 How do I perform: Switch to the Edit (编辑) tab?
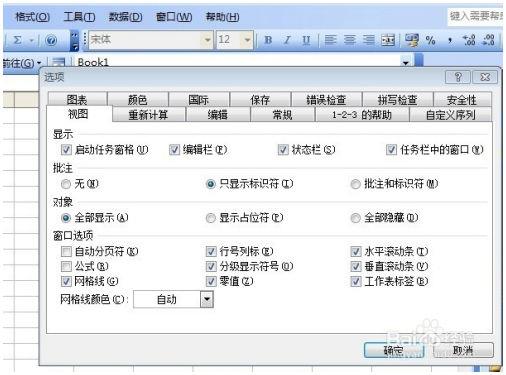(x=218, y=115)
